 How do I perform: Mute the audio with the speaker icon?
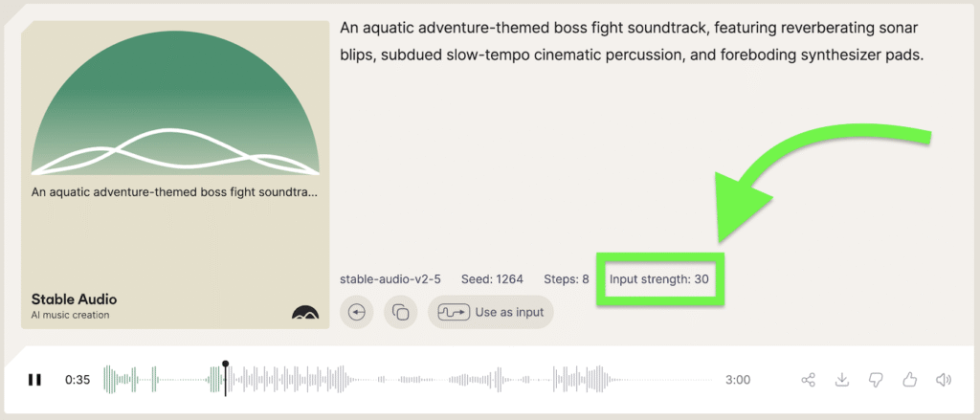click(x=944, y=380)
